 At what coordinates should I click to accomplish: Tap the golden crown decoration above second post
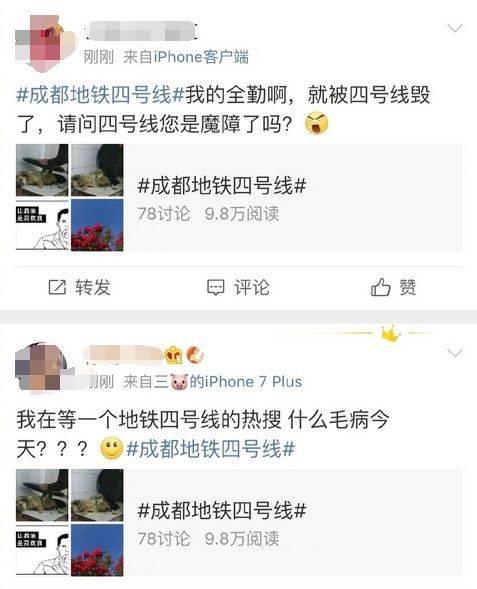(389, 333)
